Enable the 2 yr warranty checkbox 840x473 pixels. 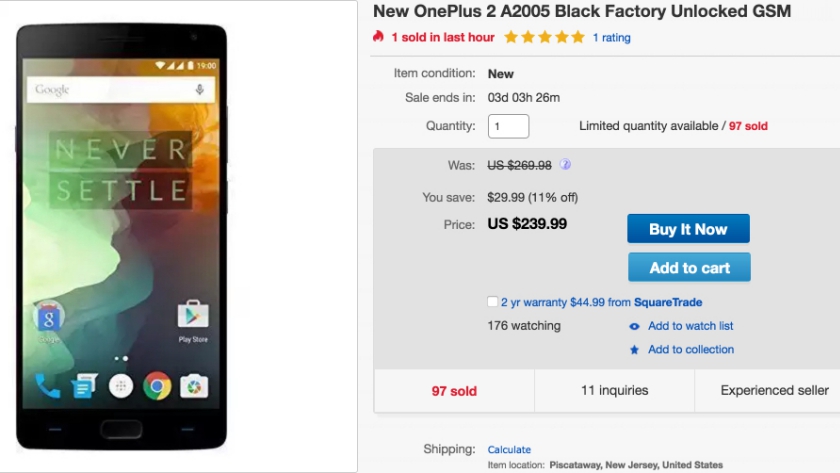(493, 302)
